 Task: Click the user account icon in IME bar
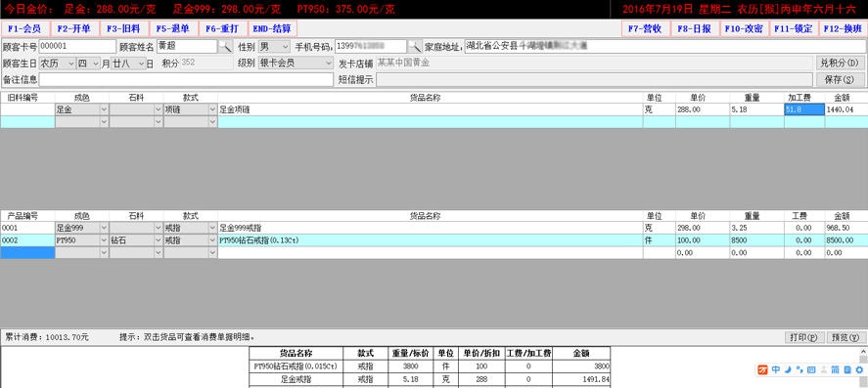point(823,369)
